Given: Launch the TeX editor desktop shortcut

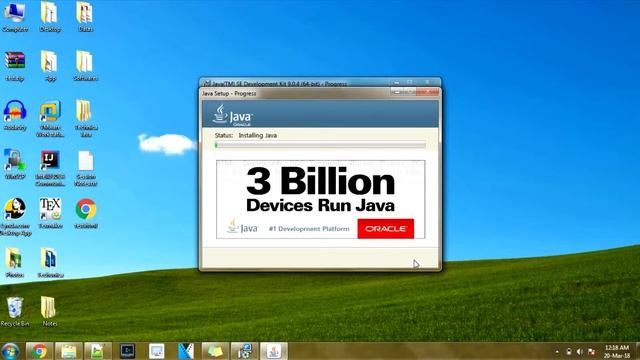Looking at the screenshot, I should 50,213.
